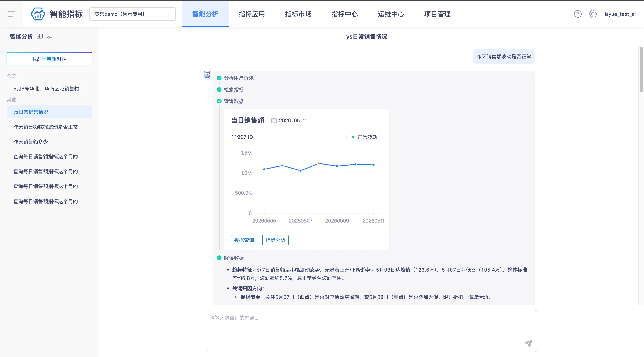Click the page vertical scrollbar

641,69
